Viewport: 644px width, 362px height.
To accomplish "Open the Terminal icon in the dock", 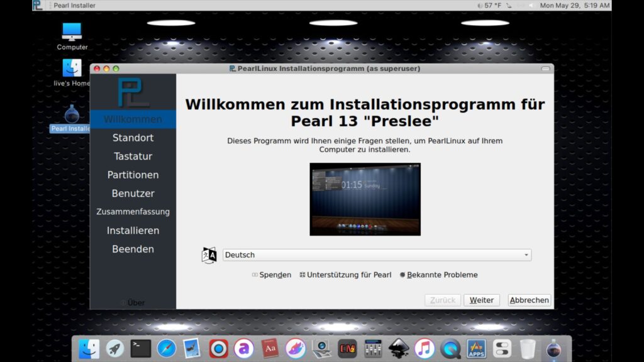I will tap(140, 348).
